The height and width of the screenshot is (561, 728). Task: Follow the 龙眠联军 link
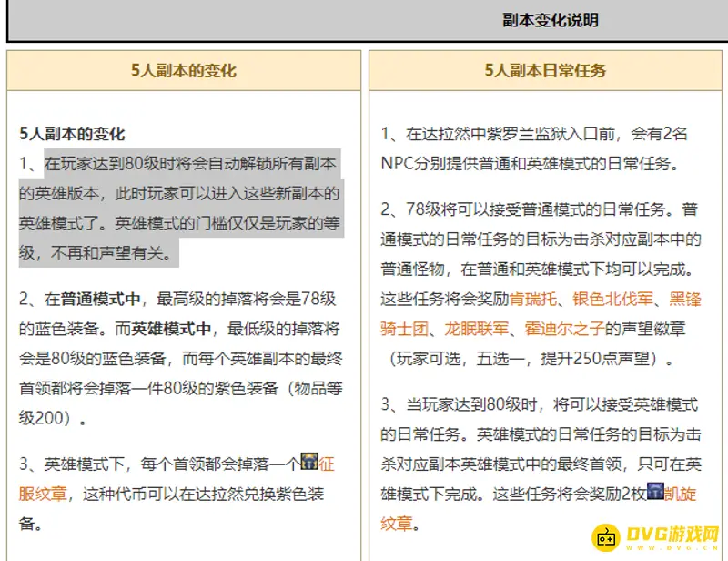click(x=476, y=329)
